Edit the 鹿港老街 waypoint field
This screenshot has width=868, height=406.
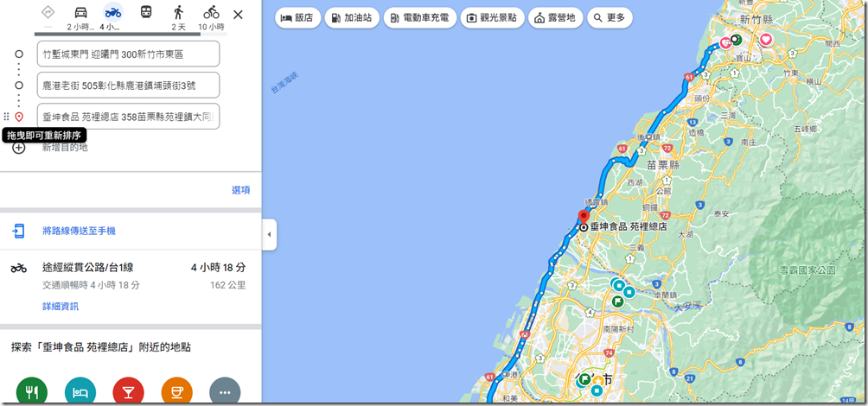click(x=129, y=86)
